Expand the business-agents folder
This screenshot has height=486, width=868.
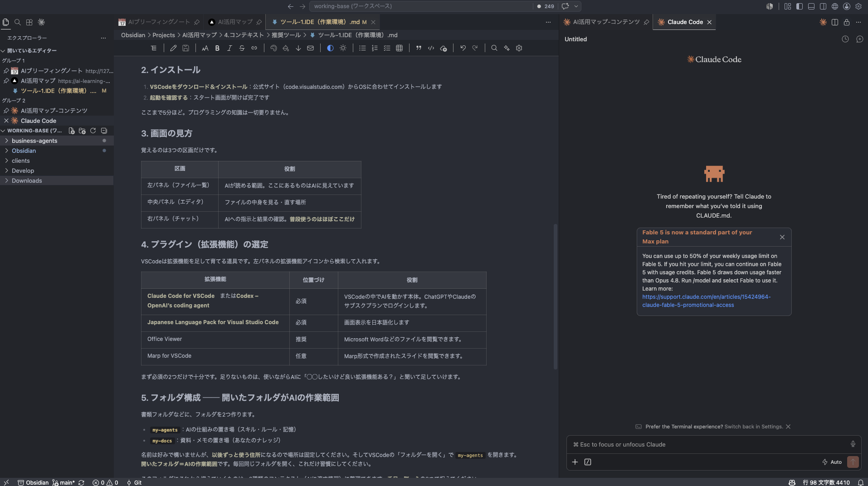(x=57, y=141)
